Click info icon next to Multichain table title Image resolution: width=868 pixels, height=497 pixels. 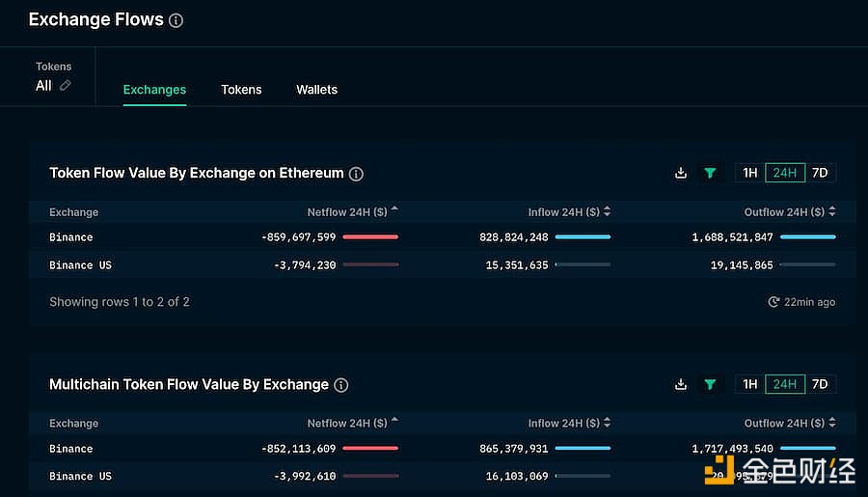pyautogui.click(x=340, y=385)
